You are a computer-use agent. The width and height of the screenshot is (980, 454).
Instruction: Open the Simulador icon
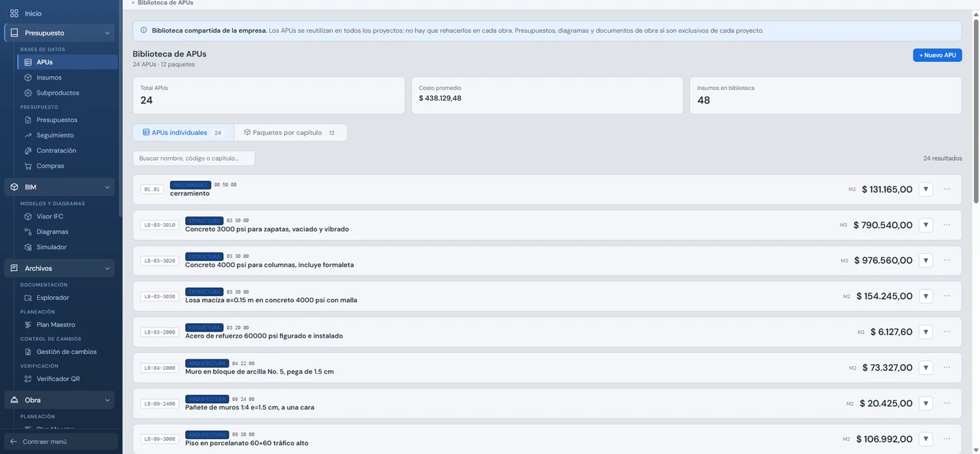click(28, 247)
